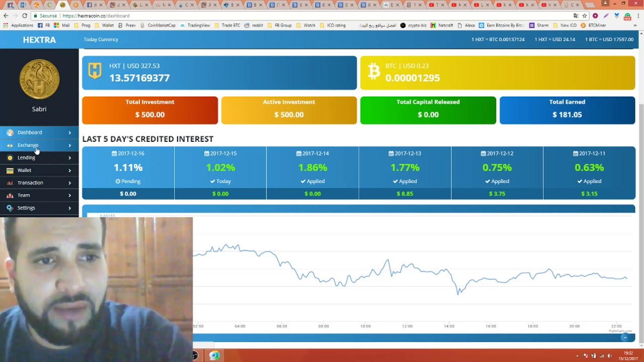Click the user name Sabri in the sidebar

(x=39, y=109)
